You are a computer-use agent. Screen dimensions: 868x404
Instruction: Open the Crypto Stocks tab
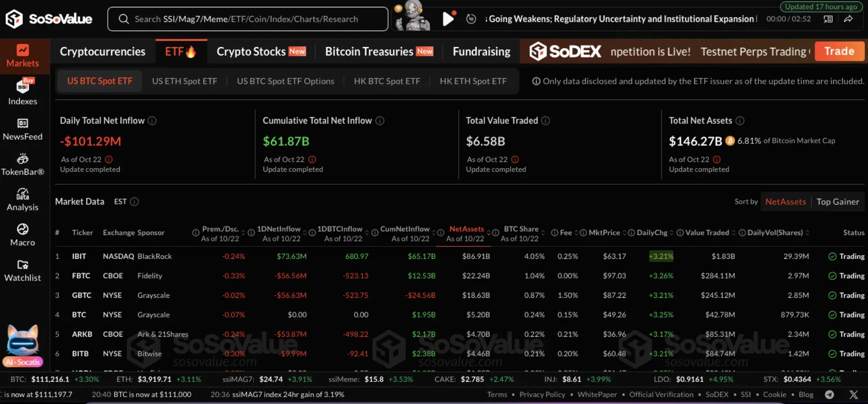point(261,51)
